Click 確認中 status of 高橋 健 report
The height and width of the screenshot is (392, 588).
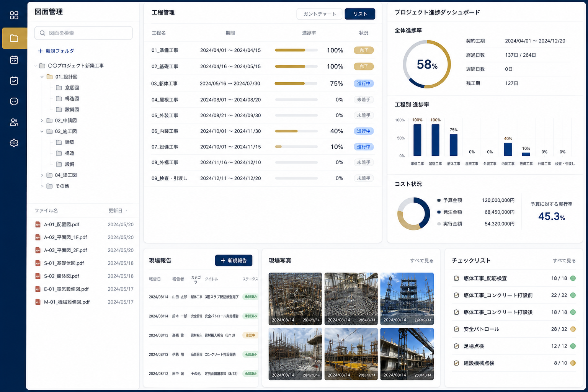click(x=250, y=335)
